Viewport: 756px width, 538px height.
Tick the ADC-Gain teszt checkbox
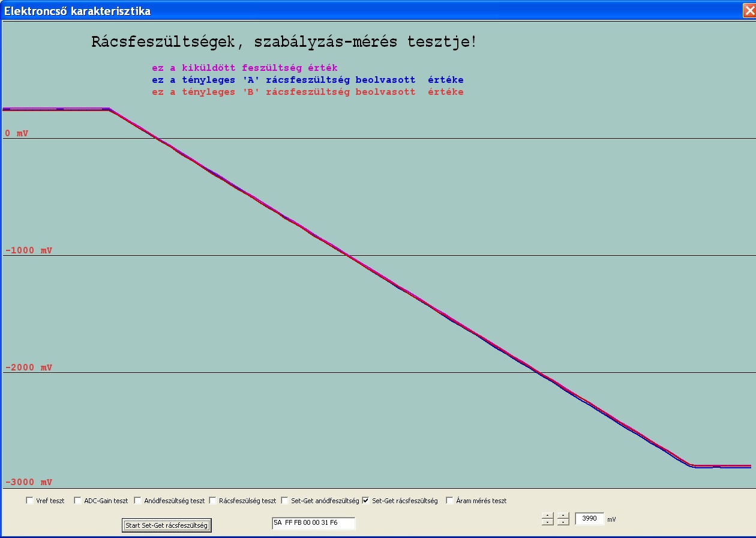tap(78, 500)
